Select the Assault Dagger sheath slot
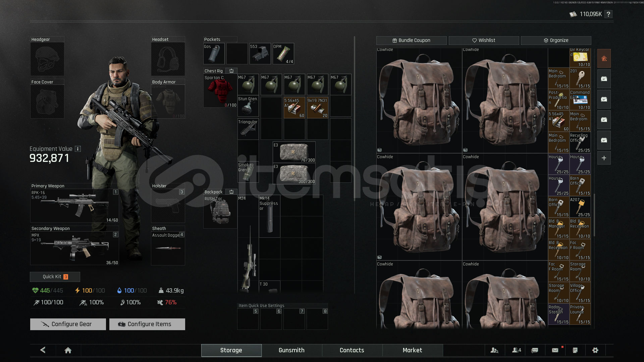 168,248
